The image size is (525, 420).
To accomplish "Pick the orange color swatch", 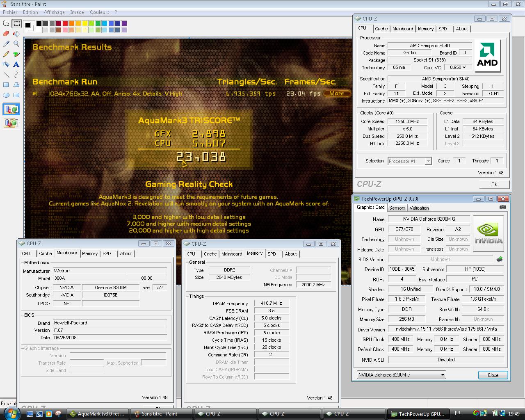I will click(x=71, y=23).
